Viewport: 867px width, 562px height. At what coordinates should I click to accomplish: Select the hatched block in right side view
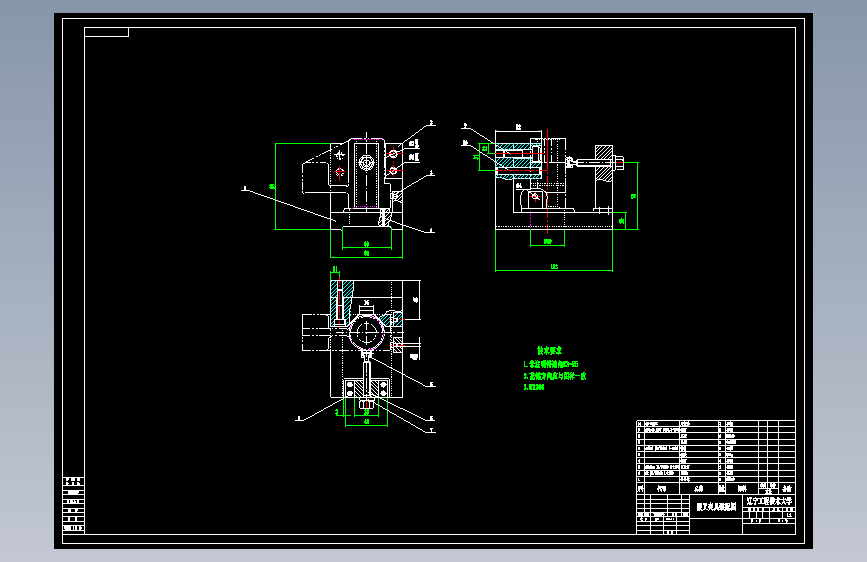(x=604, y=163)
